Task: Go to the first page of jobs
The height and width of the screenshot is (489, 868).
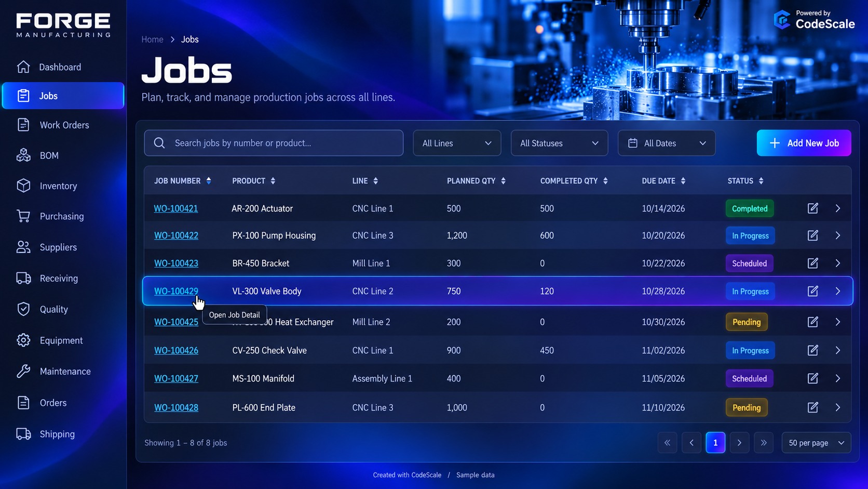Action: coord(667,443)
